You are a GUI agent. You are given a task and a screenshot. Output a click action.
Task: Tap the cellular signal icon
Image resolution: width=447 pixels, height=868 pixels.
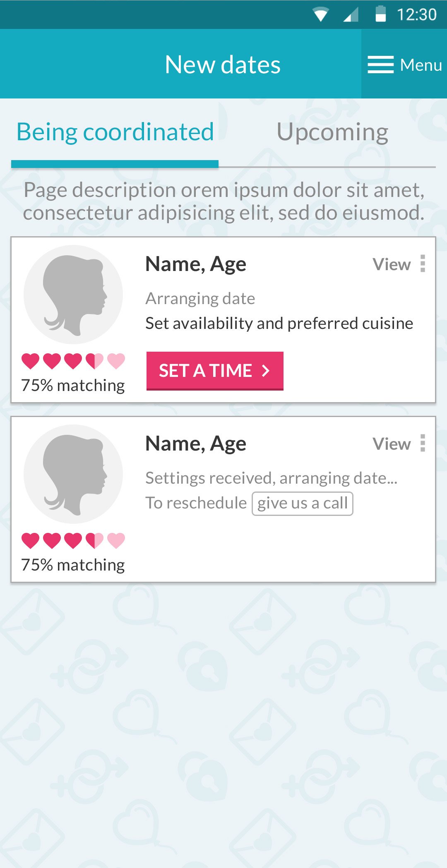point(351,15)
